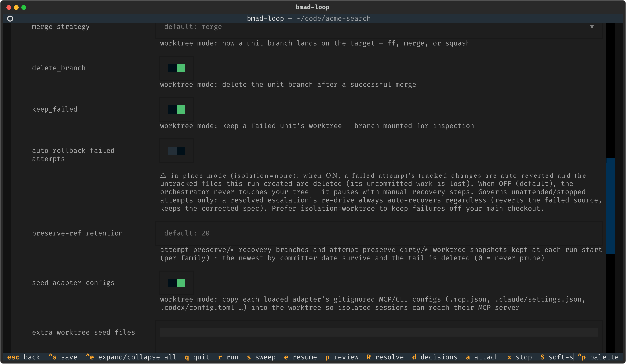Click p review in the footer
Image resolution: width=626 pixels, height=364 pixels.
pyautogui.click(x=342, y=357)
